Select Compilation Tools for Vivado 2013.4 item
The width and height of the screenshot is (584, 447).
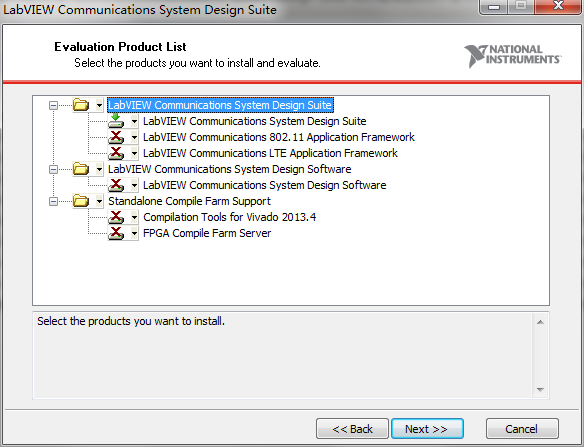[x=229, y=217]
